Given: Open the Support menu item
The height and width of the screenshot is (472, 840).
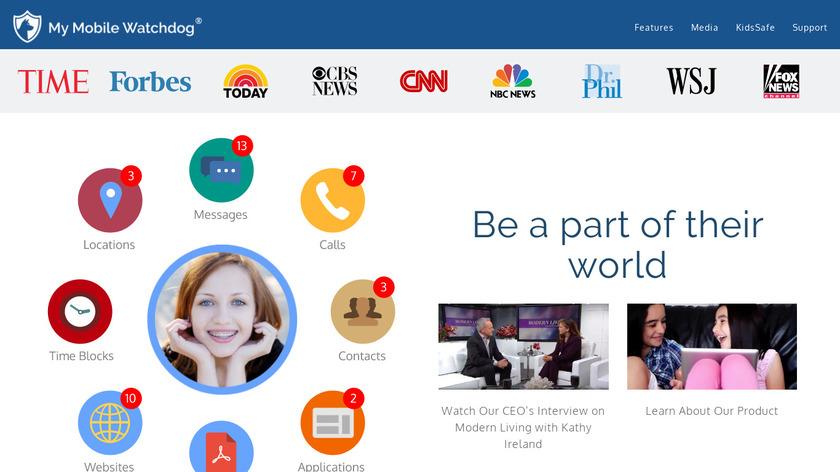Looking at the screenshot, I should [x=809, y=27].
